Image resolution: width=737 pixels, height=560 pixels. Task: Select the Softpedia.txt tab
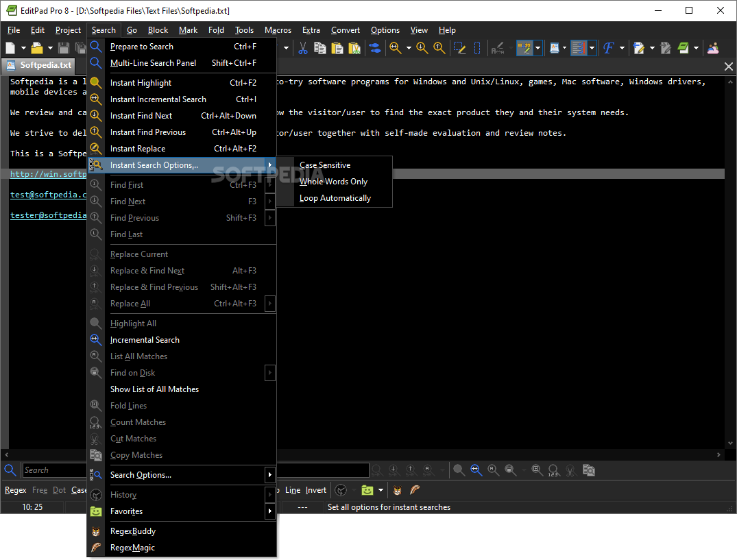[40, 65]
